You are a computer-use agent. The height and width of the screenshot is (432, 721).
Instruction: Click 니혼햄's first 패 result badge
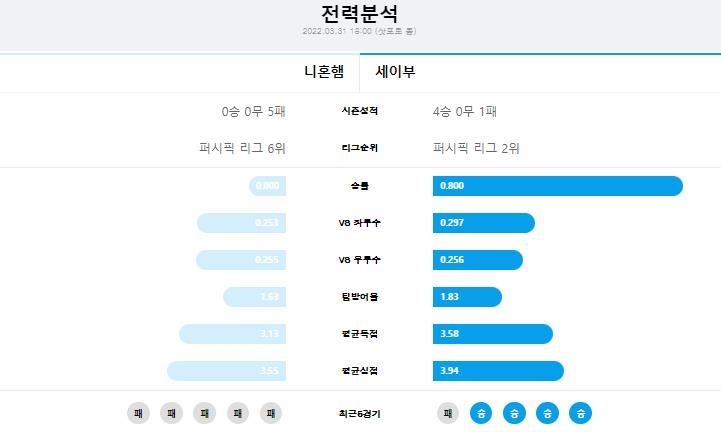(138, 413)
